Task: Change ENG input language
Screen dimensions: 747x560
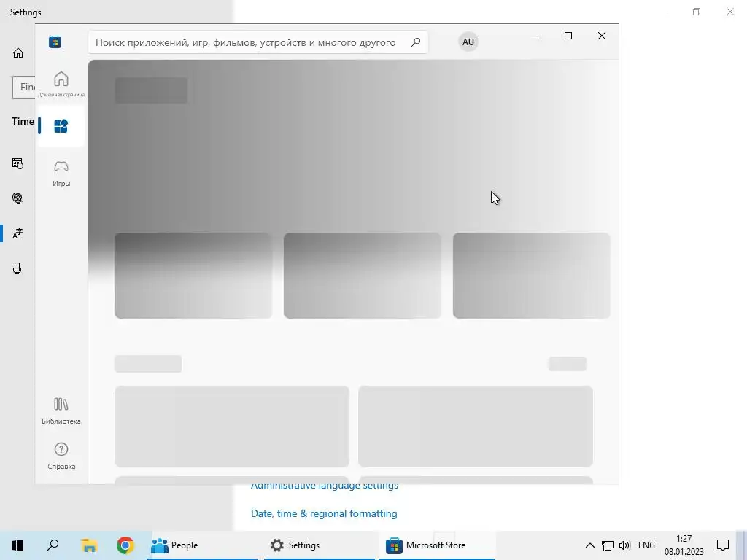Action: [646, 545]
